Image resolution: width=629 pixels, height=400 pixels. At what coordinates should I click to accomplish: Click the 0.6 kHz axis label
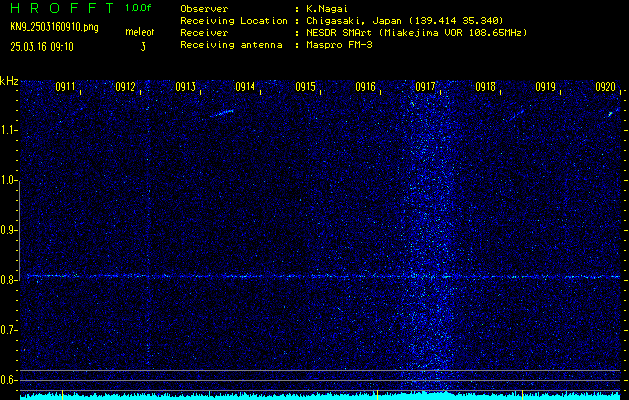(x=8, y=380)
